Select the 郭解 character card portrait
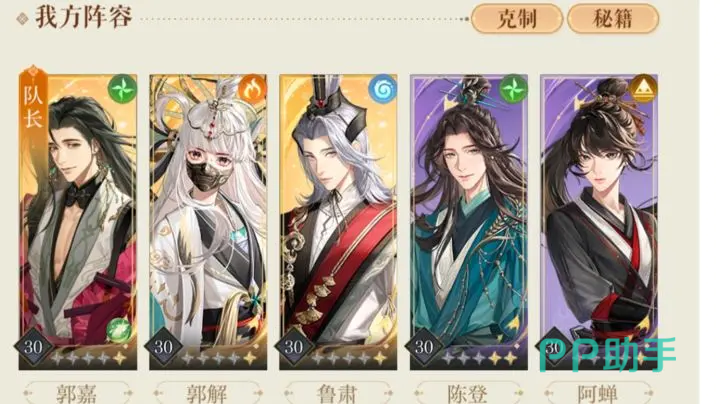Viewport: 720px width, 404px height. 208,222
